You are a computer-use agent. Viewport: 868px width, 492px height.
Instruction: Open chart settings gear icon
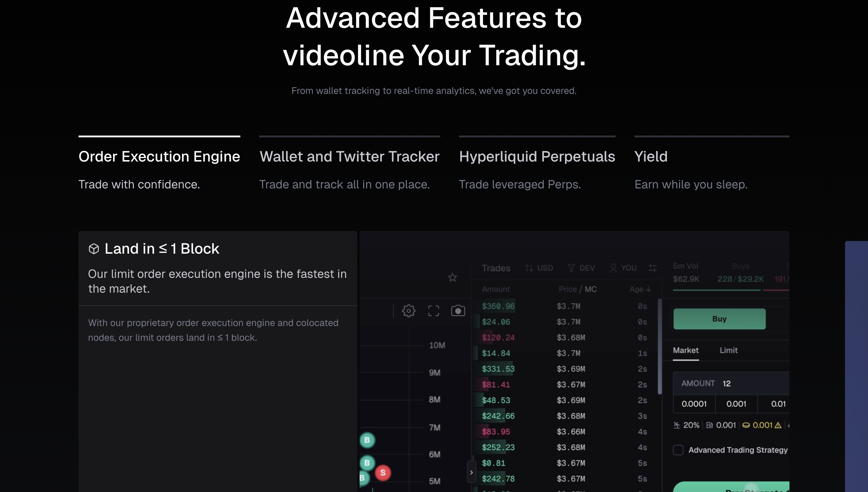(x=408, y=311)
